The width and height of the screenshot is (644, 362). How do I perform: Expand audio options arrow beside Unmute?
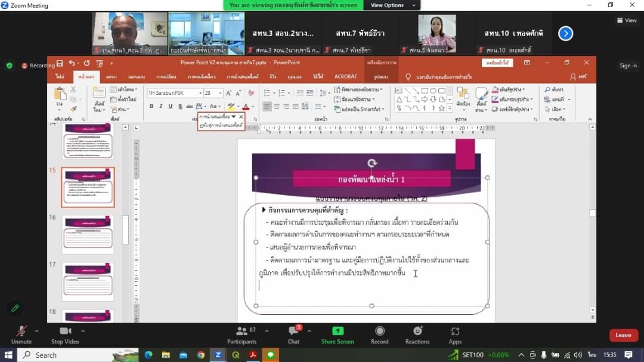[36, 331]
